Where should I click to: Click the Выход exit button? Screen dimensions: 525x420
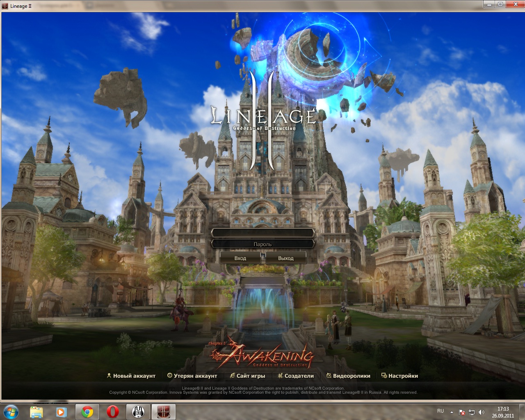[x=286, y=258]
